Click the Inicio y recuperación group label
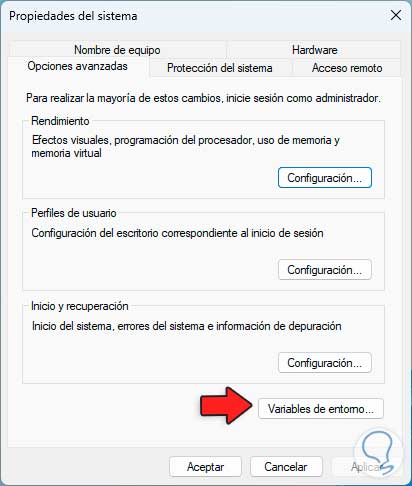 point(80,306)
